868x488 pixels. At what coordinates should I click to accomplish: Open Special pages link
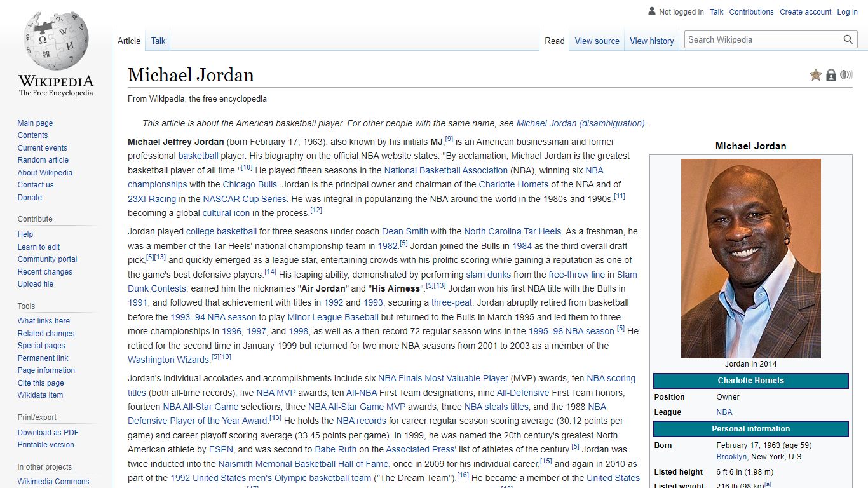(41, 346)
